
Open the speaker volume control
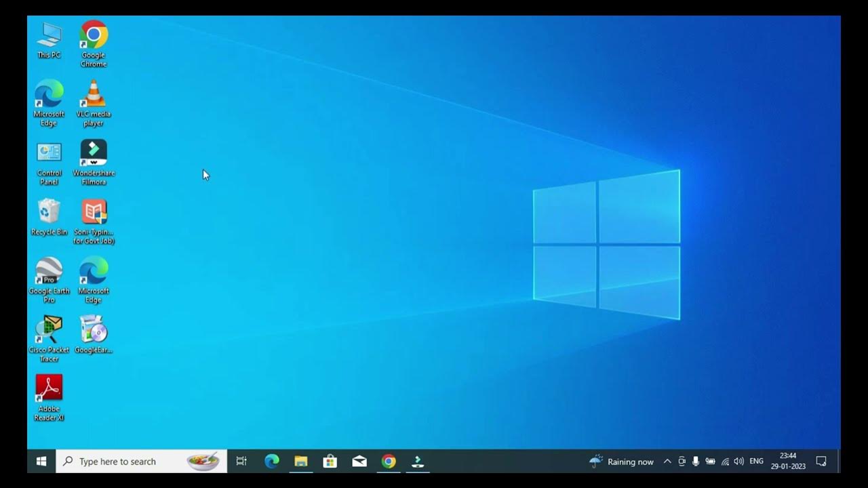(x=739, y=462)
